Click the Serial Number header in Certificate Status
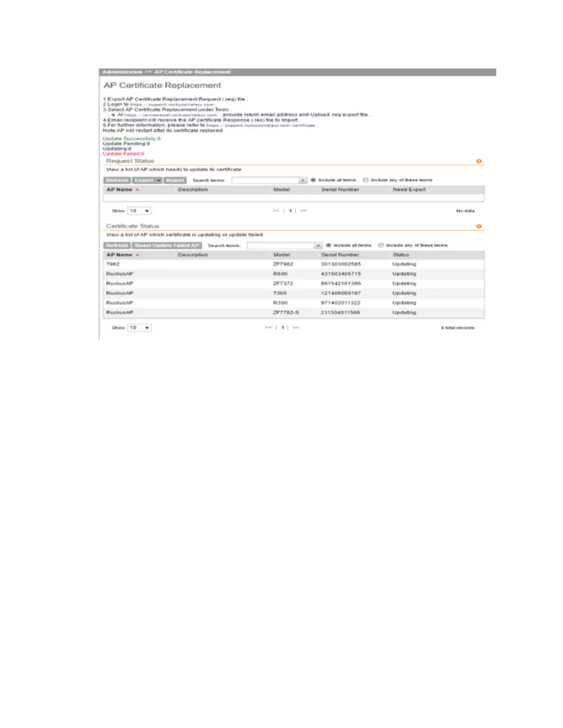Image resolution: width=563 pixels, height=728 pixels. tap(340, 255)
